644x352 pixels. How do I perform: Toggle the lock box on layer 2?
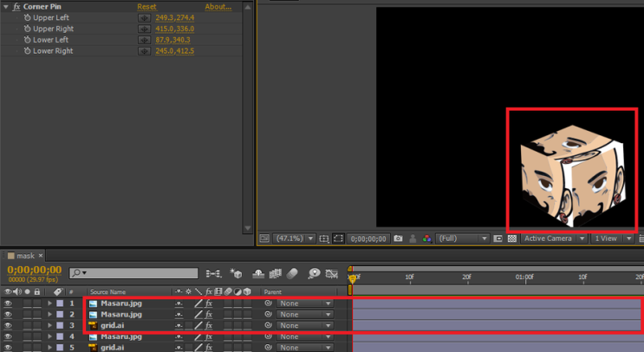pos(37,315)
